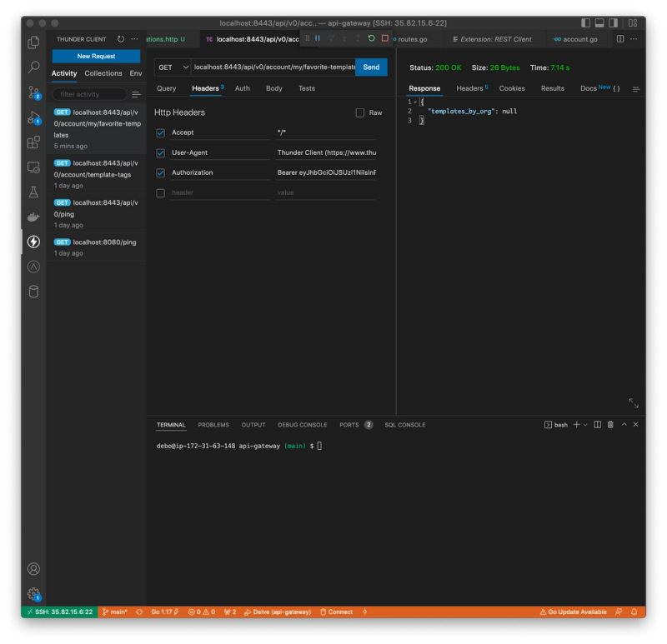Split the terminal pane
The height and width of the screenshot is (644, 667).
pos(597,425)
